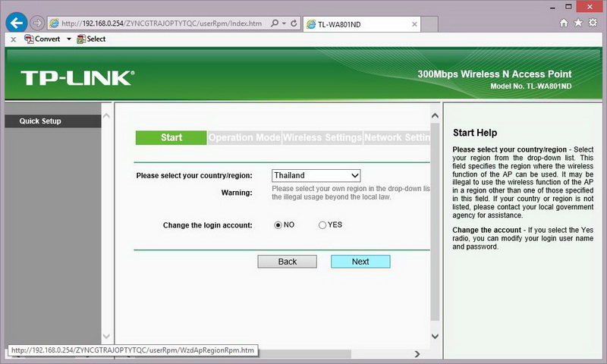Open Favorites with the star icon
This screenshot has height=364, width=607.
[578, 23]
